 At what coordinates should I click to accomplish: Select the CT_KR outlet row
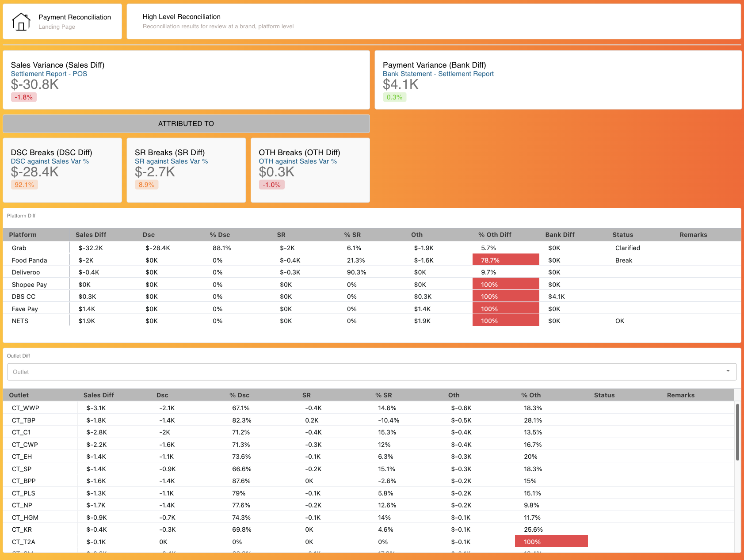tap(369, 530)
